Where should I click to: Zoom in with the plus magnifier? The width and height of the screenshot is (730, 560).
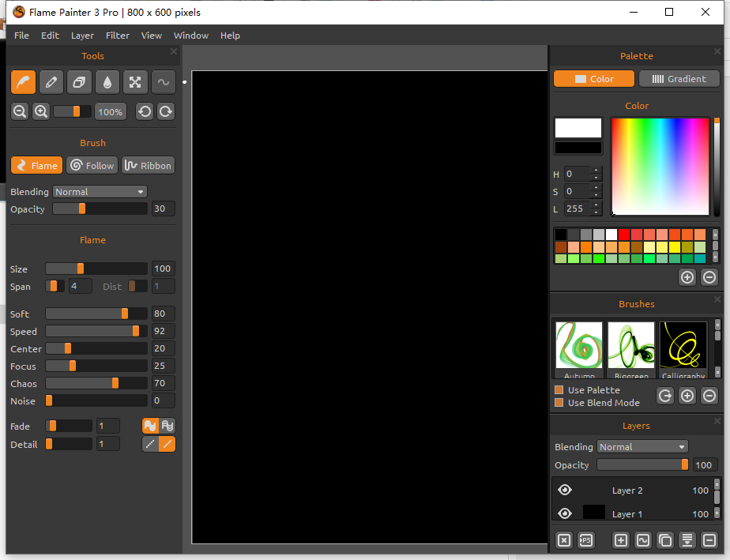pyautogui.click(x=41, y=111)
